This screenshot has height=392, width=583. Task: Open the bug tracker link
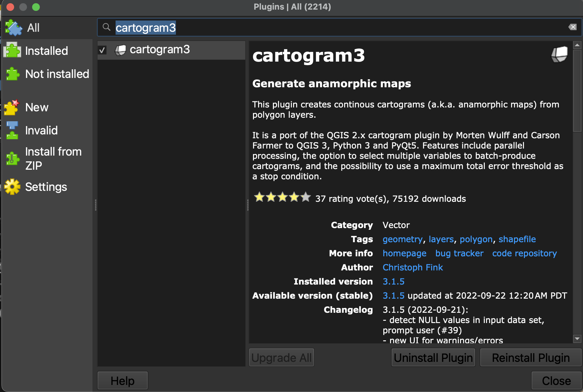point(459,253)
